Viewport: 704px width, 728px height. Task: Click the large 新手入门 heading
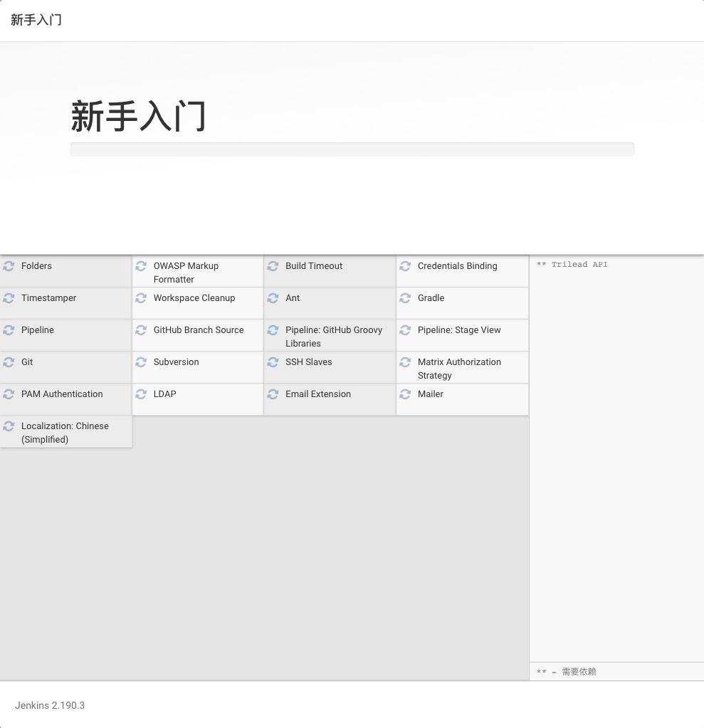[138, 116]
